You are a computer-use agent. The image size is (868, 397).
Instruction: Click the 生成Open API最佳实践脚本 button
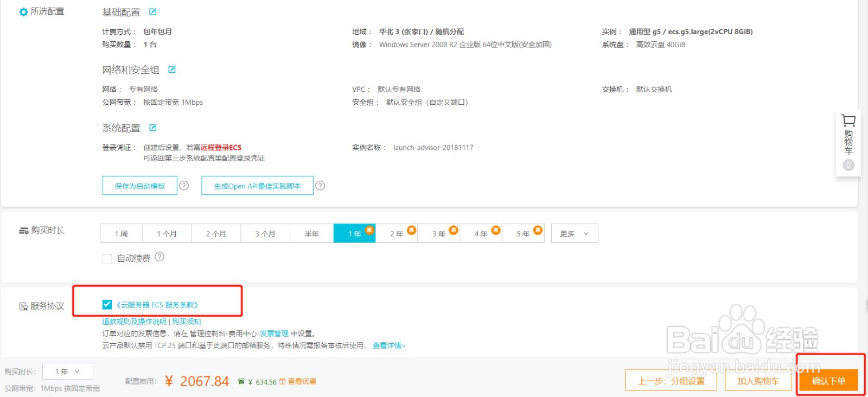click(x=257, y=186)
